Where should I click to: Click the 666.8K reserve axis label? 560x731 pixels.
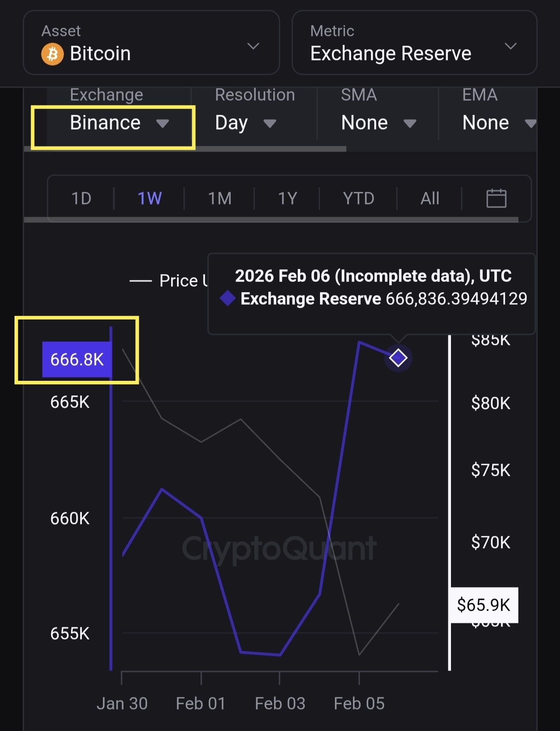[x=77, y=359]
